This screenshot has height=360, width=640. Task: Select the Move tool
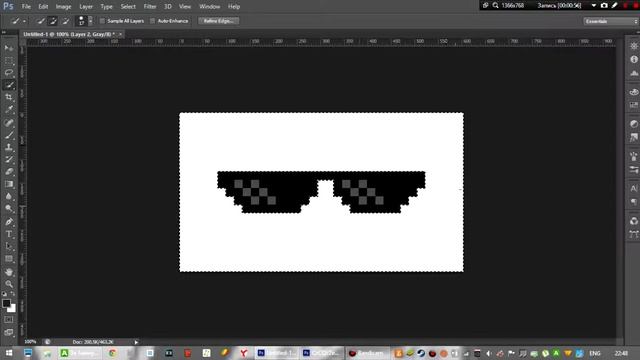(x=9, y=48)
